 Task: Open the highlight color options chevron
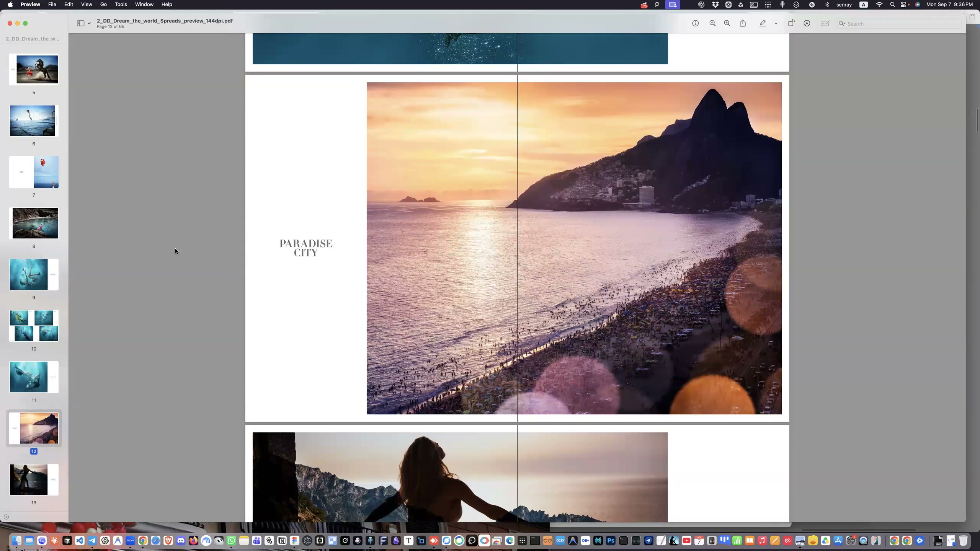click(776, 24)
